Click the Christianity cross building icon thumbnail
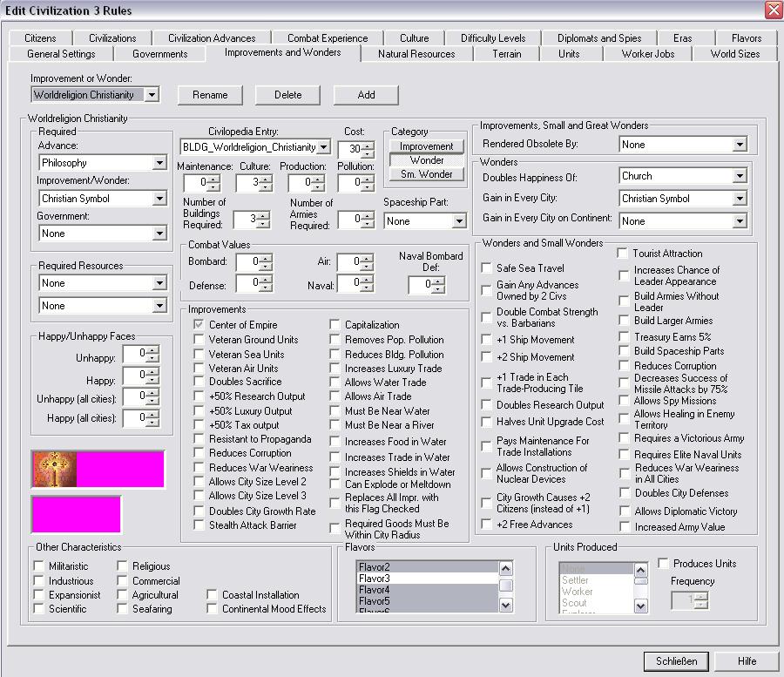Viewport: 784px width, 677px height. pyautogui.click(x=54, y=469)
